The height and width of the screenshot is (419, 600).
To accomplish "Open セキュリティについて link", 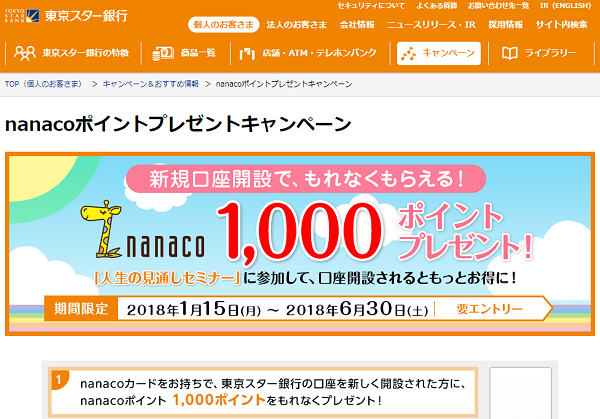I will click(371, 6).
